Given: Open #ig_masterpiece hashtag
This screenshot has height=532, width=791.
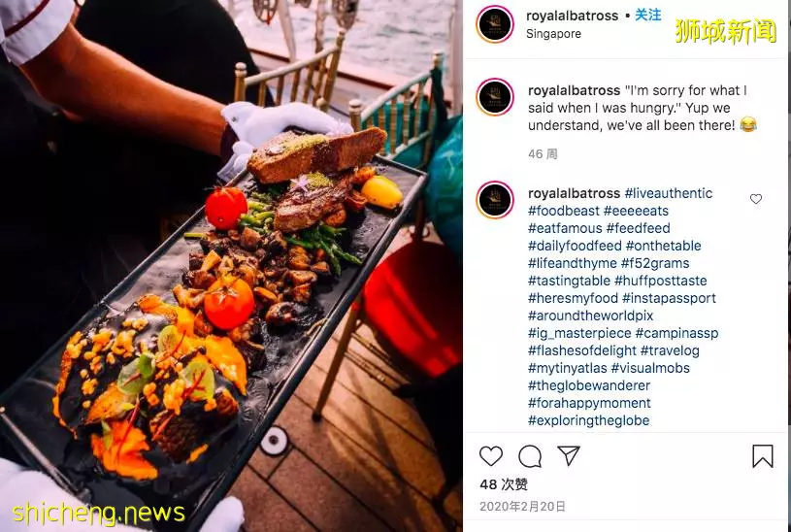Looking at the screenshot, I should [x=579, y=333].
